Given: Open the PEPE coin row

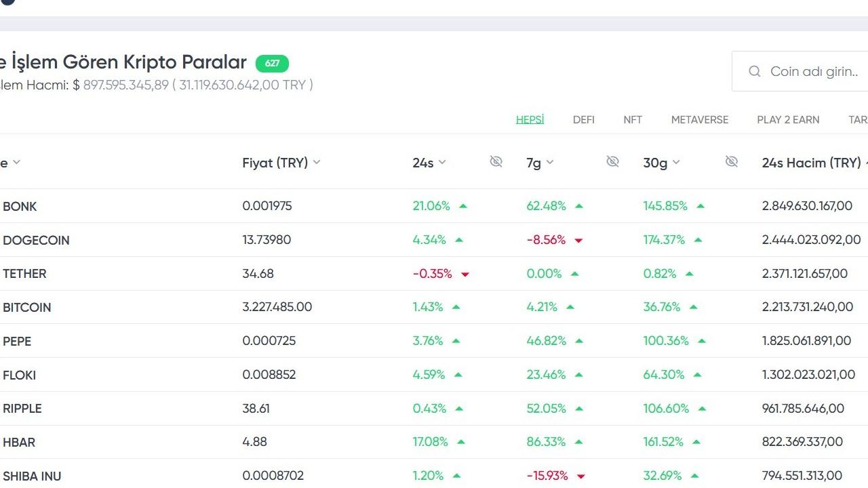Looking at the screenshot, I should point(434,341).
